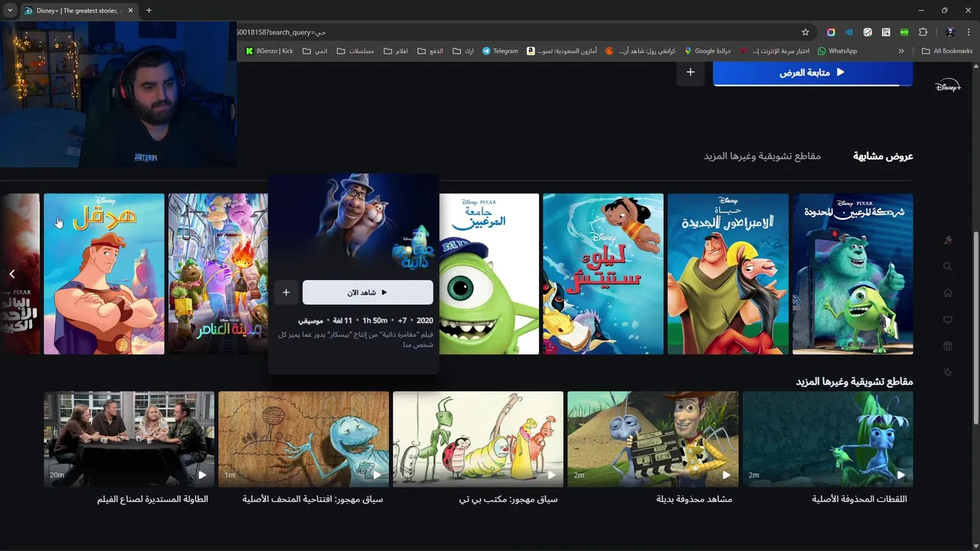The height and width of the screenshot is (551, 980).
Task: Open the الدفع bookmarks folder
Action: pos(430,51)
